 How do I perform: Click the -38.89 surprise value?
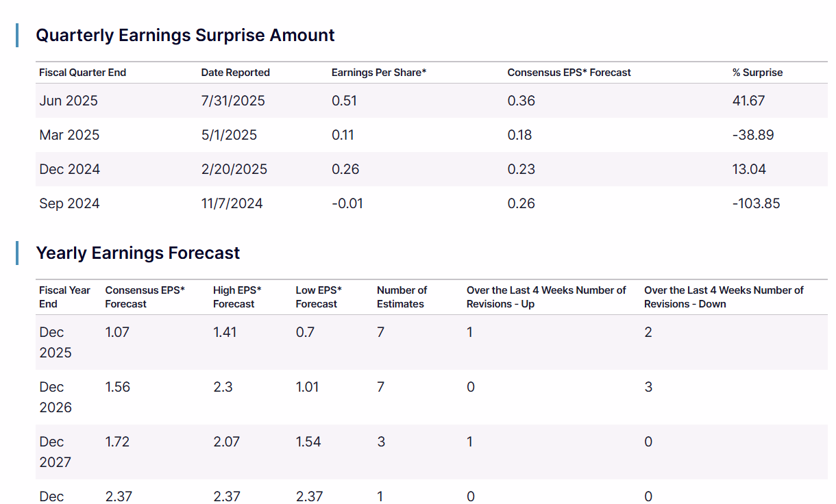(752, 135)
